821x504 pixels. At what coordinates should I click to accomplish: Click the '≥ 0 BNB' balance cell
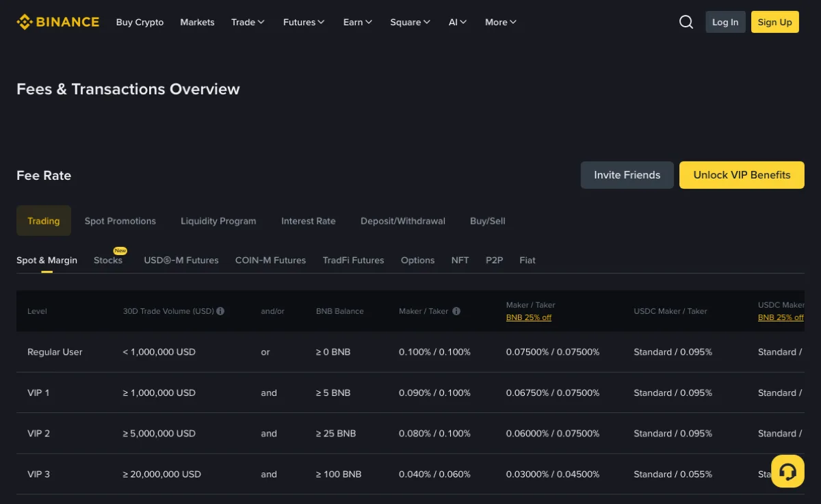coord(333,352)
